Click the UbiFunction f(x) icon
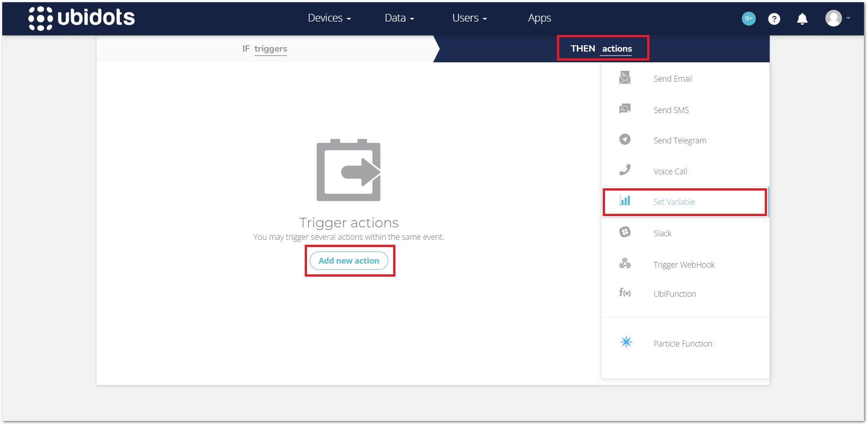Viewport: 868px width, 425px height. click(625, 293)
